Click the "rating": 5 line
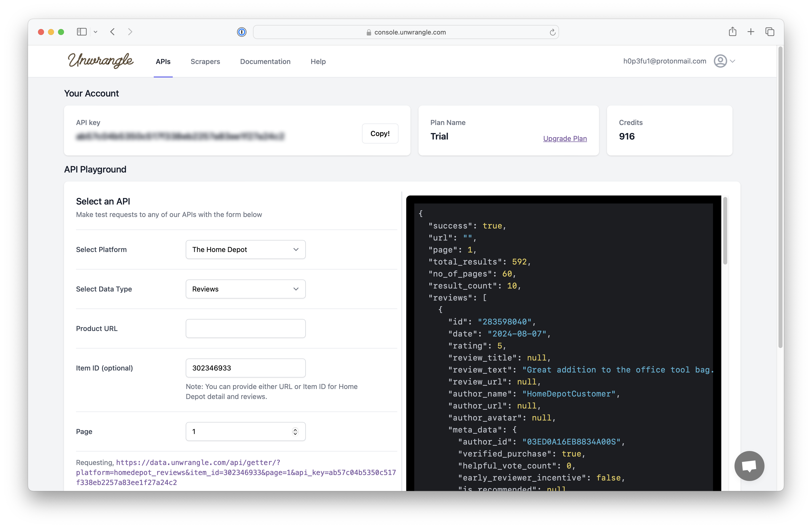This screenshot has width=812, height=528. 477,345
